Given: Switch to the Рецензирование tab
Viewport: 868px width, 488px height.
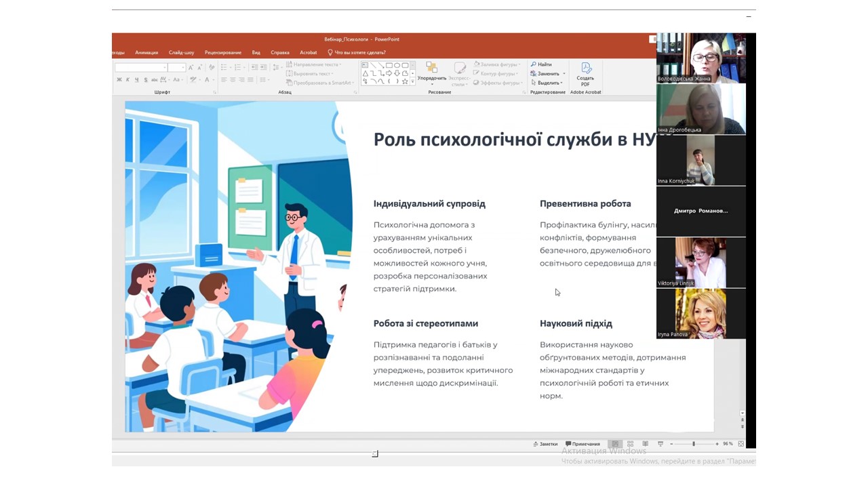Looking at the screenshot, I should pos(222,52).
